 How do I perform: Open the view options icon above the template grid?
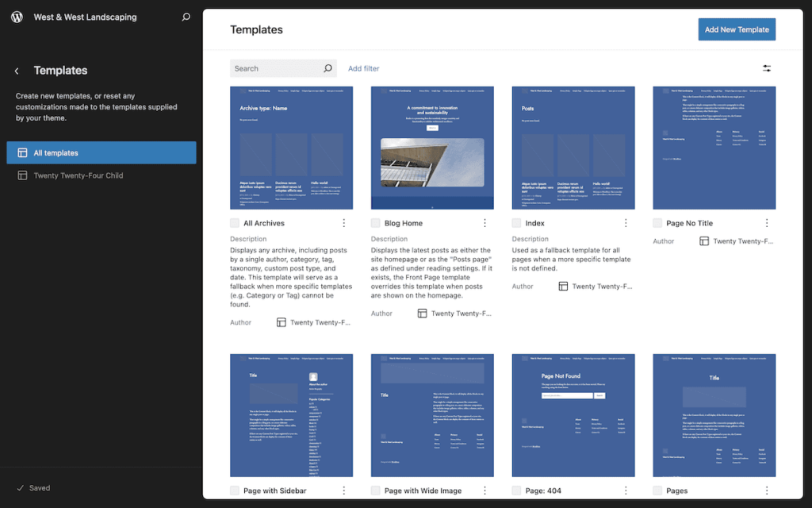(766, 68)
